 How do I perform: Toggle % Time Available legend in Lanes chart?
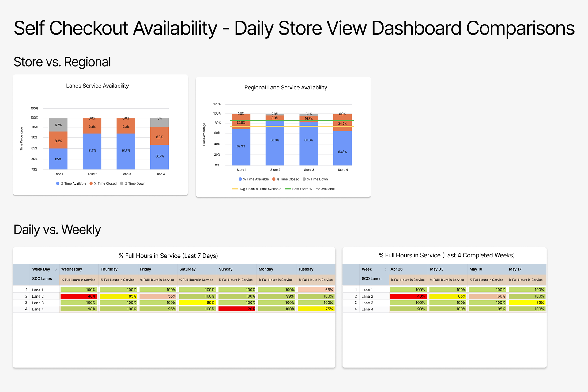pos(71,184)
